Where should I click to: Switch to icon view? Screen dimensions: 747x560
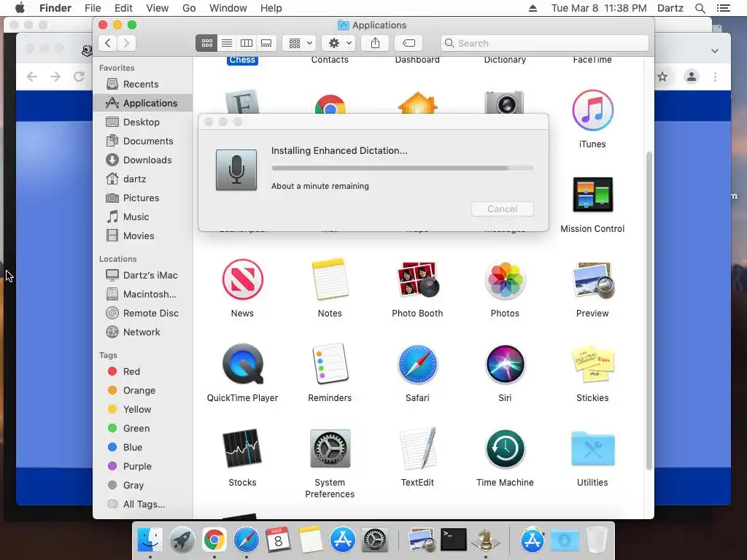click(x=206, y=43)
